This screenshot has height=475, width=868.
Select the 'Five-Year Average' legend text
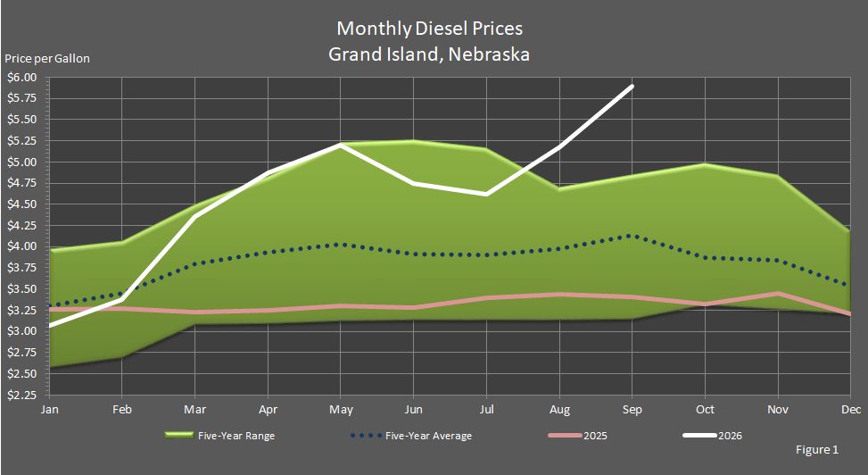click(x=428, y=436)
